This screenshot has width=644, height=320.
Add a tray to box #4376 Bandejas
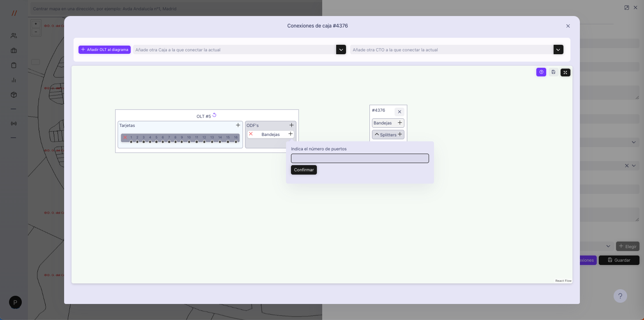(x=399, y=123)
